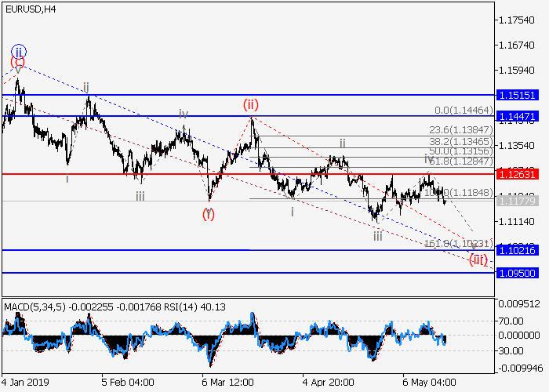
Task: Select the green iii wave label
Action: [378, 235]
